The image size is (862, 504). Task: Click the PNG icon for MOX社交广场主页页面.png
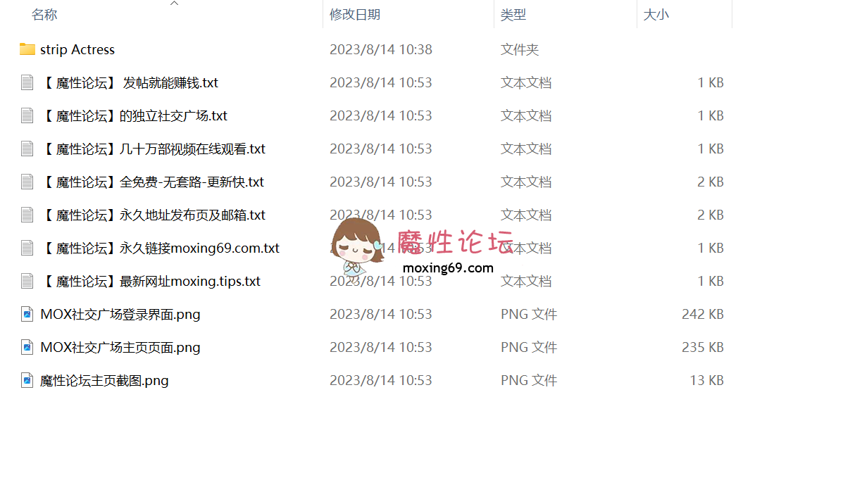pyautogui.click(x=27, y=347)
